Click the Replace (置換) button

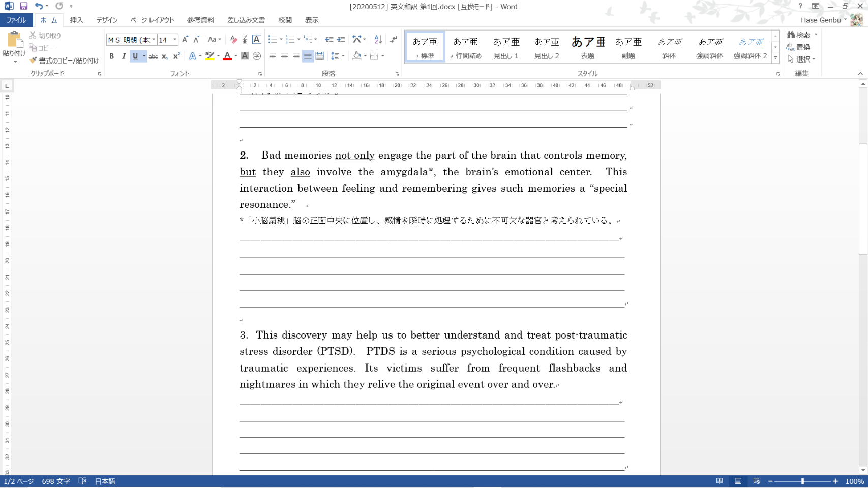click(799, 47)
